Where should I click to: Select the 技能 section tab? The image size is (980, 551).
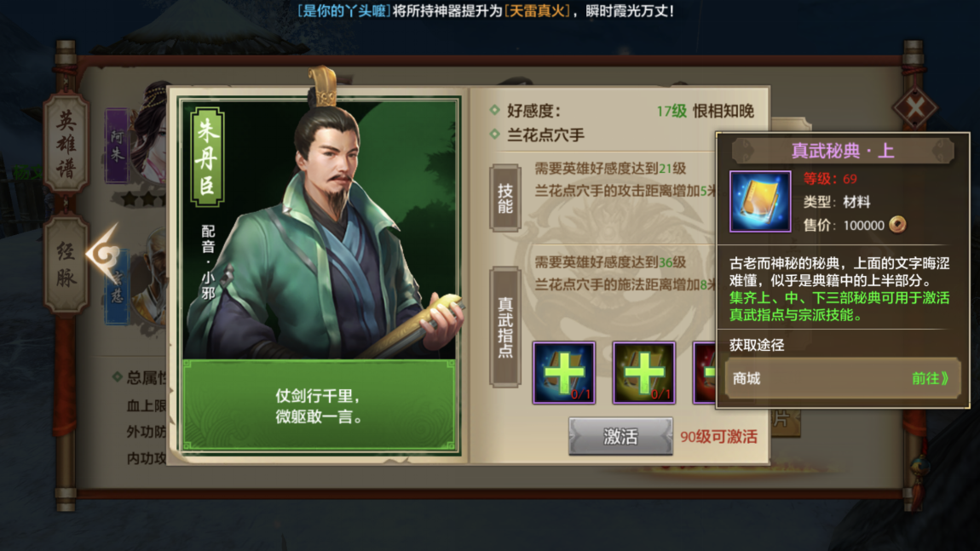[505, 198]
